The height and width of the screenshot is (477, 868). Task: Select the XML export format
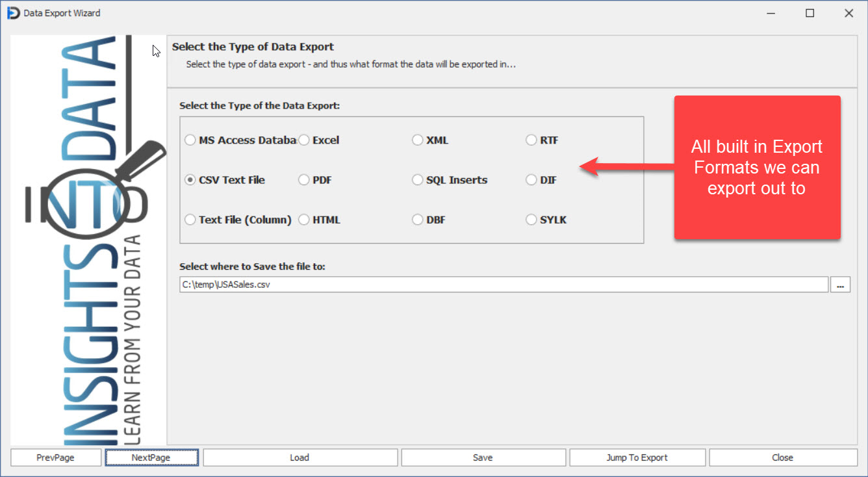click(x=418, y=140)
